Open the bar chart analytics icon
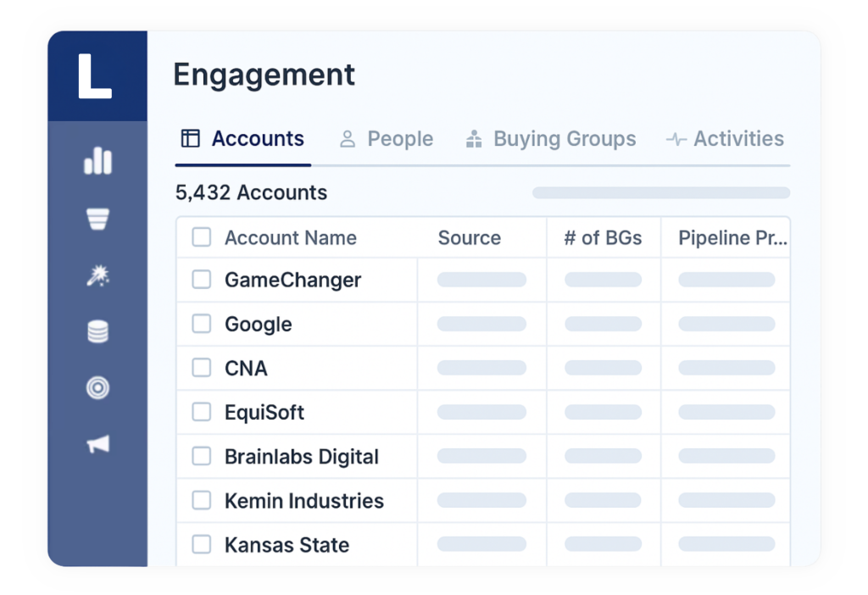Viewport: 868px width, 595px height. [x=97, y=160]
